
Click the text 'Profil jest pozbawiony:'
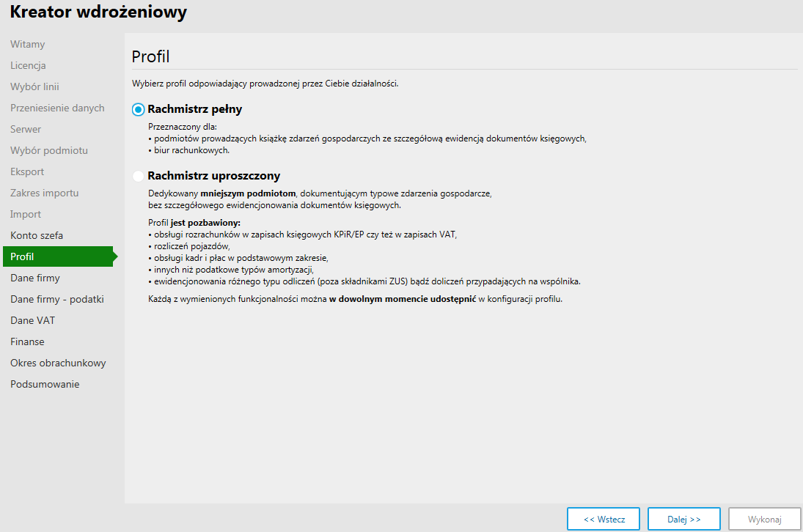194,223
